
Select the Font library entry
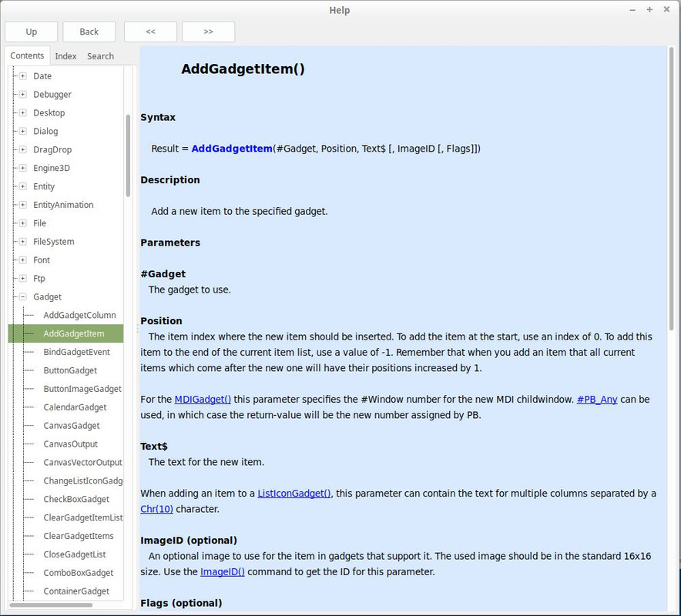42,260
